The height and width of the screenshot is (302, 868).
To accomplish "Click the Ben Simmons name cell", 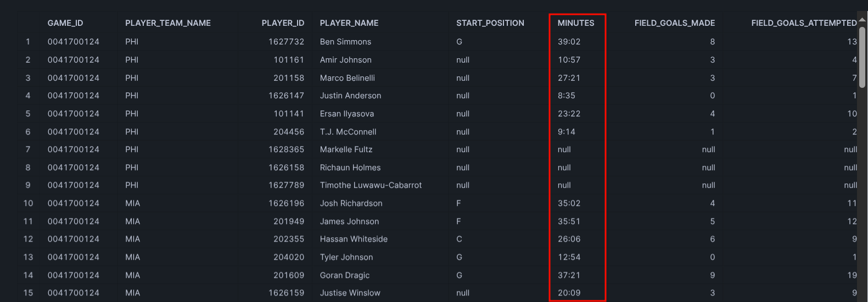I will pos(345,42).
